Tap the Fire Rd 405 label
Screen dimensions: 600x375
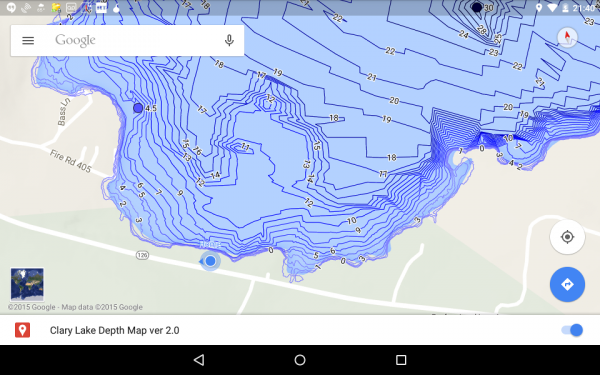click(71, 161)
